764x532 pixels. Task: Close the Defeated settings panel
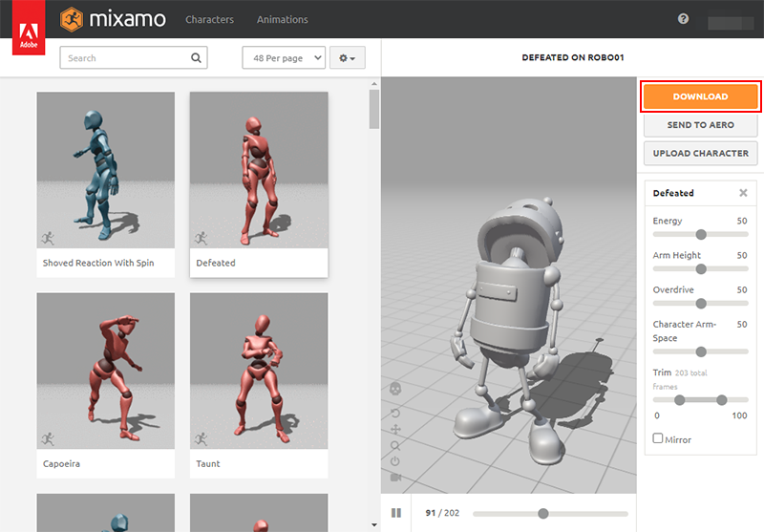pos(743,193)
